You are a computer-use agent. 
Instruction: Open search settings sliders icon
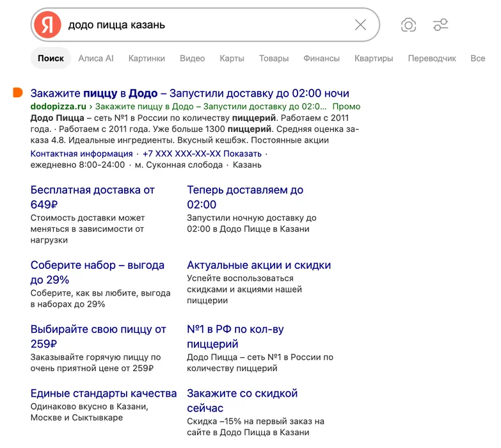(x=441, y=24)
